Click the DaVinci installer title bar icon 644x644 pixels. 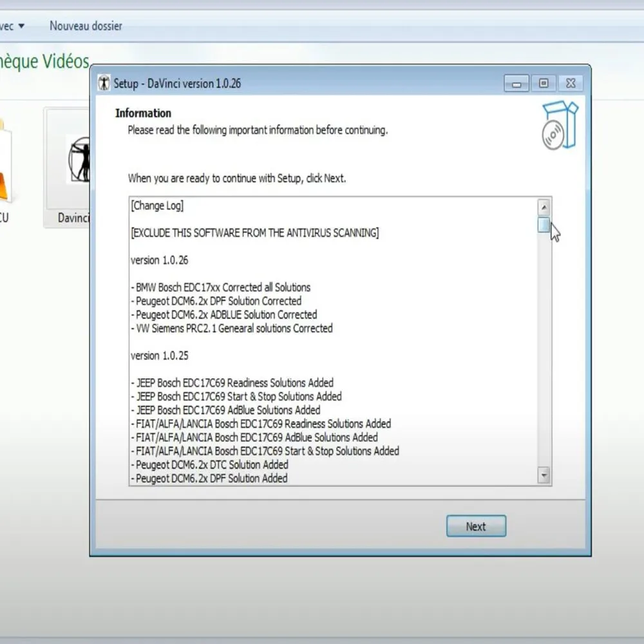(x=104, y=83)
